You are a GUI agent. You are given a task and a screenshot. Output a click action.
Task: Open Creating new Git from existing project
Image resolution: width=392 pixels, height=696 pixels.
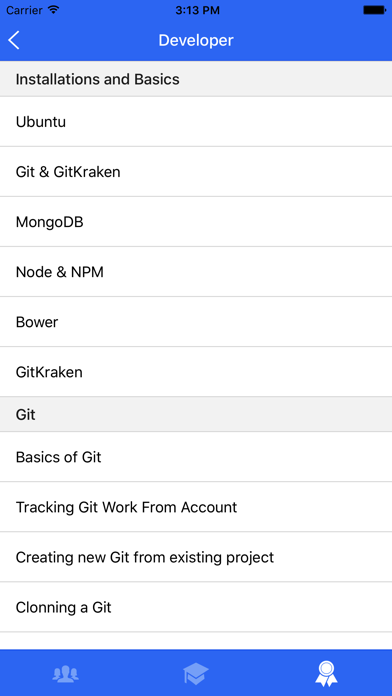pos(196,557)
